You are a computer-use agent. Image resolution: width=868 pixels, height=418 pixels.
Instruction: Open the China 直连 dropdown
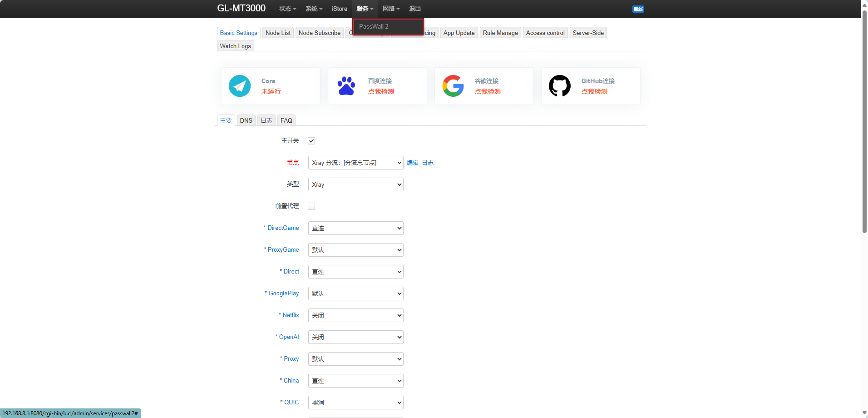click(355, 380)
